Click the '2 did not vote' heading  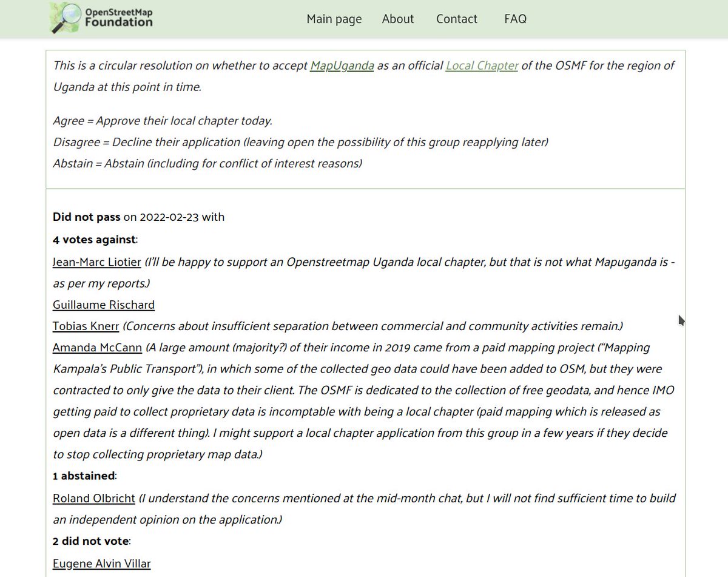click(x=90, y=541)
